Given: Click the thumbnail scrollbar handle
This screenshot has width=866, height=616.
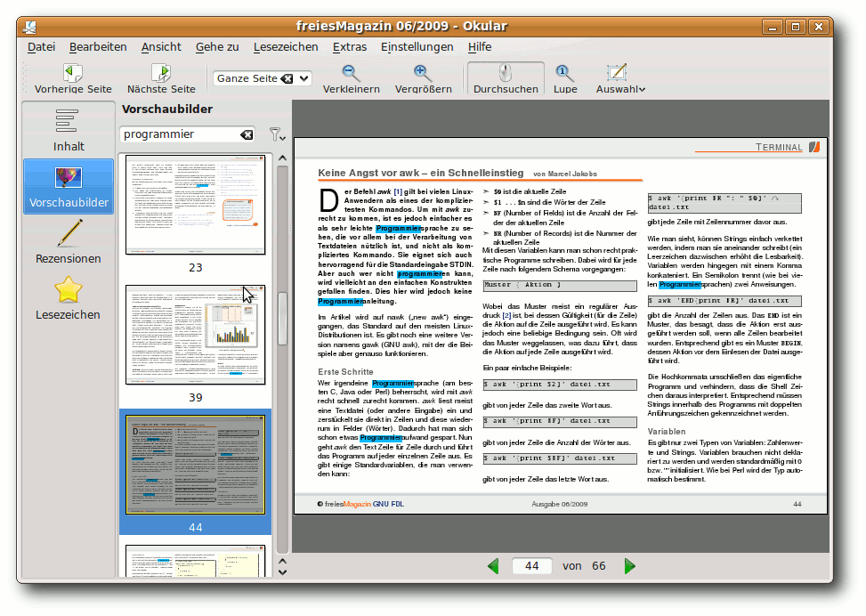Looking at the screenshot, I should coord(282,319).
